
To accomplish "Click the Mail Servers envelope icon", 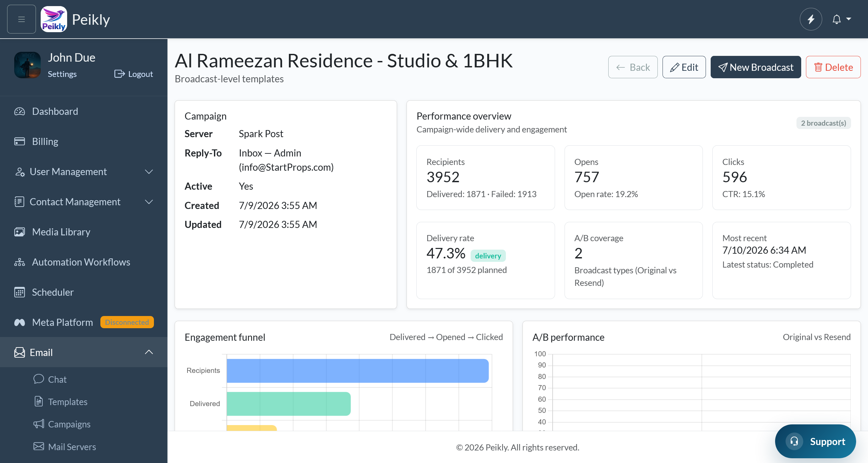I will point(39,446).
